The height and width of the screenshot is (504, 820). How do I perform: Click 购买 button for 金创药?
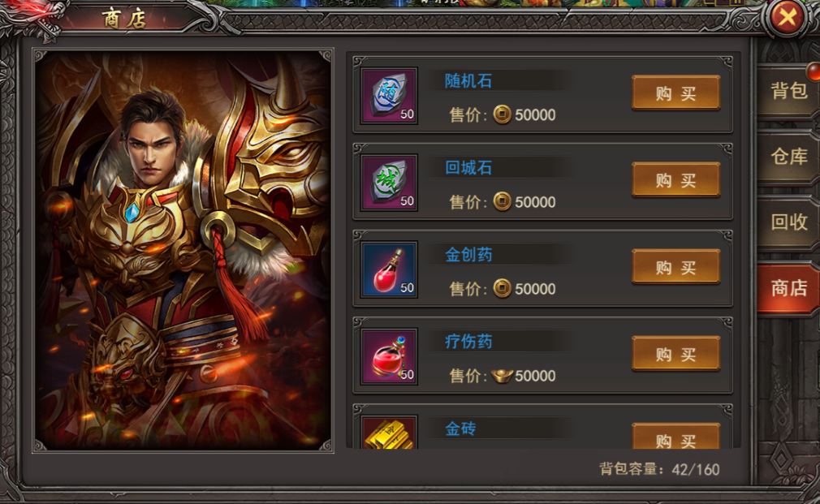click(x=675, y=267)
